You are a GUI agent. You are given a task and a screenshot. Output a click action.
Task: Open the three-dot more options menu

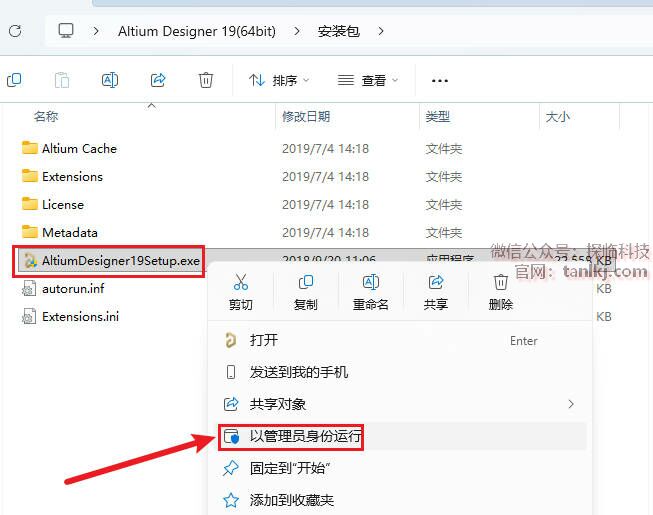pos(440,80)
